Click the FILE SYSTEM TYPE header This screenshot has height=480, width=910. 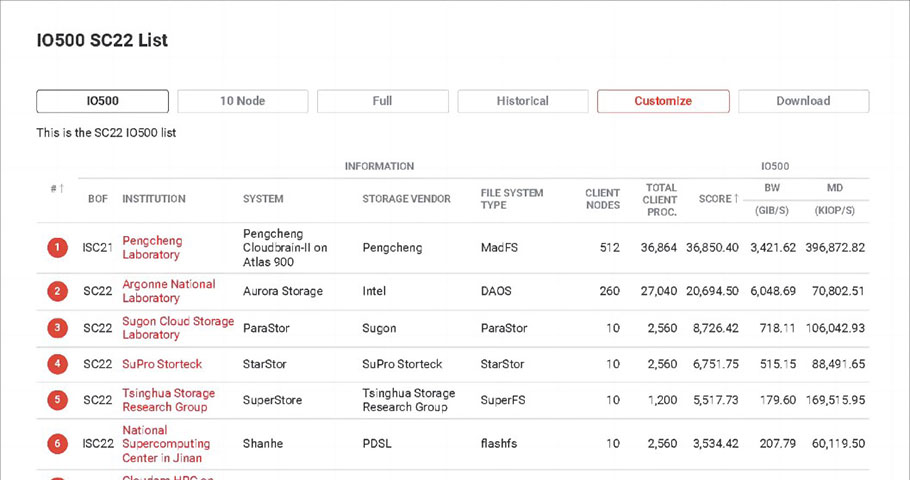point(512,199)
